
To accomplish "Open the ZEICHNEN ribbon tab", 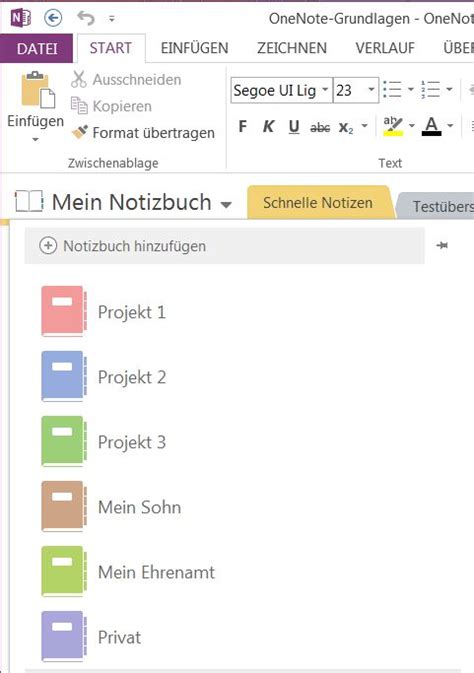I will (x=292, y=48).
